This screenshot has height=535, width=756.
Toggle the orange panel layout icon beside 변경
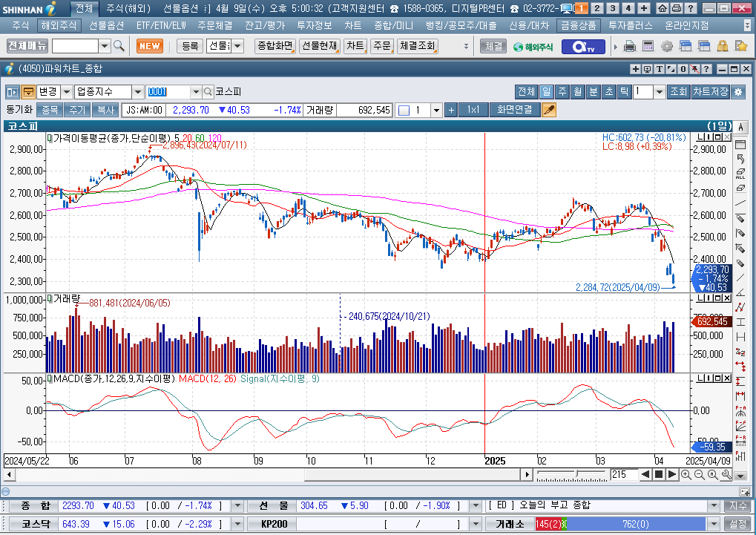tap(28, 92)
